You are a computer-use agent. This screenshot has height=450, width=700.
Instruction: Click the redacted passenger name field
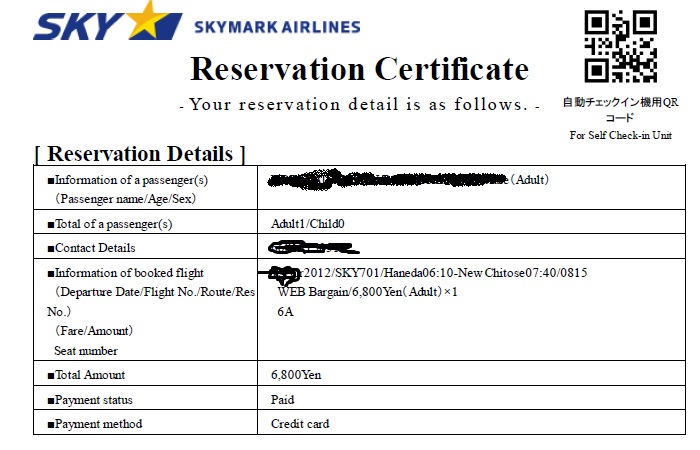tap(388, 179)
